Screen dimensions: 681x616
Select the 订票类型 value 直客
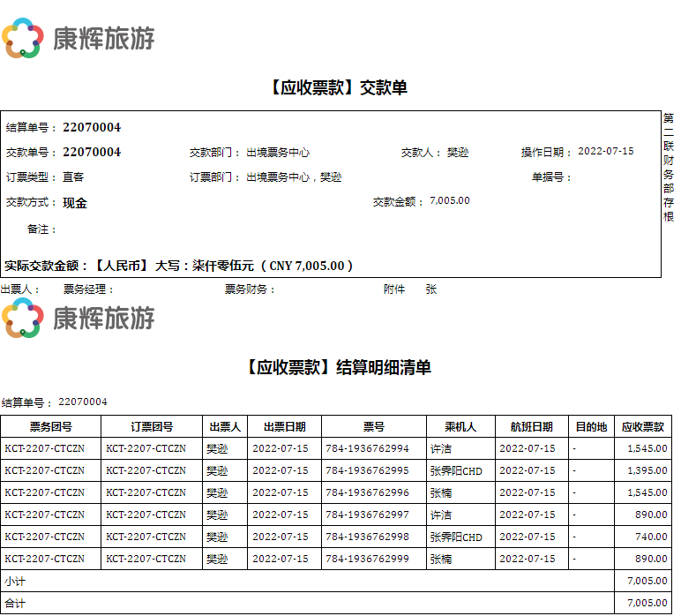73,177
